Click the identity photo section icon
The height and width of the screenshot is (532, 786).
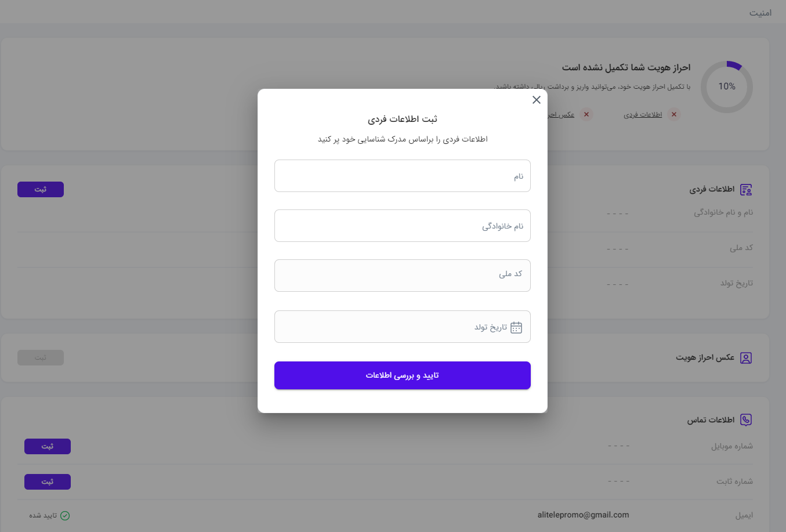746,358
